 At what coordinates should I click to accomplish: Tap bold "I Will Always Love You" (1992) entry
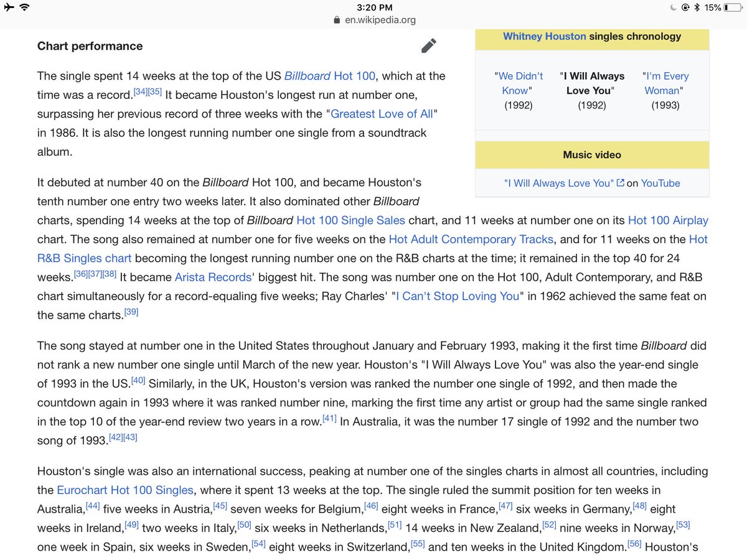(x=592, y=83)
